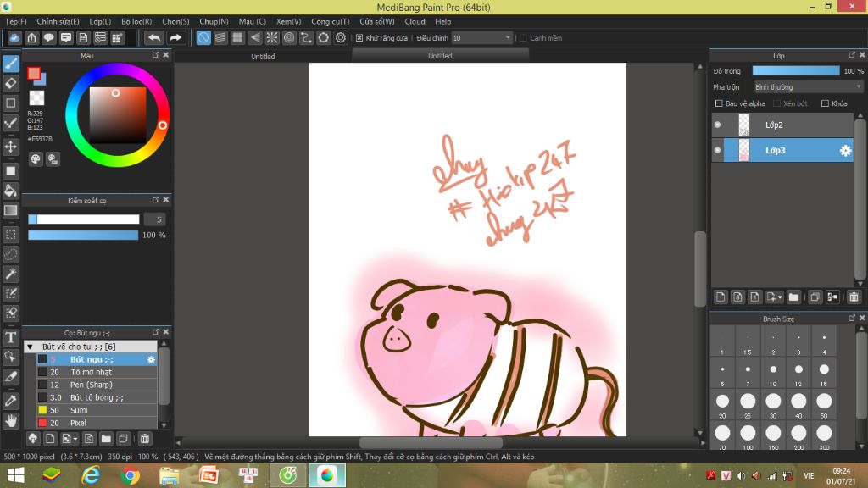Screen dimensions: 868x488
Task: Collapse the Bút vẽ cho tui brush group
Action: pos(30,347)
